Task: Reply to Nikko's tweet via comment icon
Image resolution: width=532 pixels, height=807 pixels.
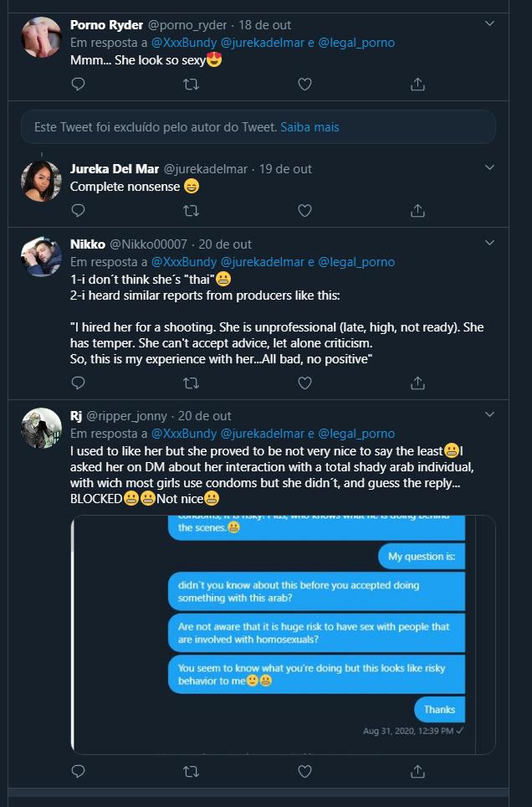Action: [x=78, y=383]
